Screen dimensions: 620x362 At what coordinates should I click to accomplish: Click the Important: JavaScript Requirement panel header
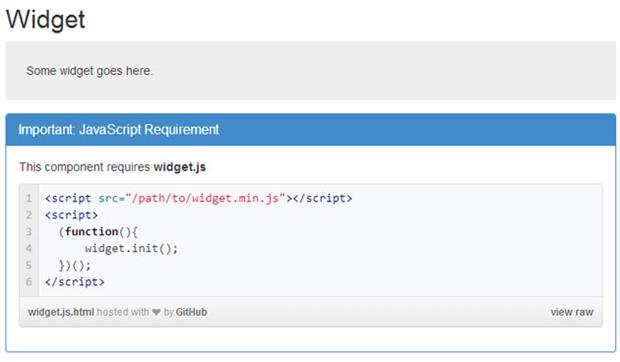coord(311,130)
